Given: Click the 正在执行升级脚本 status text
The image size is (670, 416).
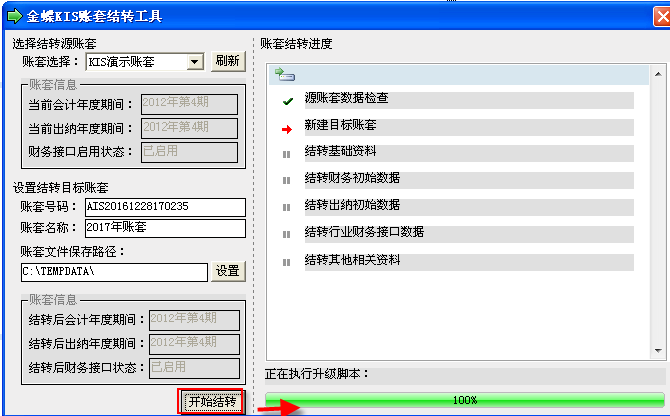Looking at the screenshot, I should coord(317,374).
